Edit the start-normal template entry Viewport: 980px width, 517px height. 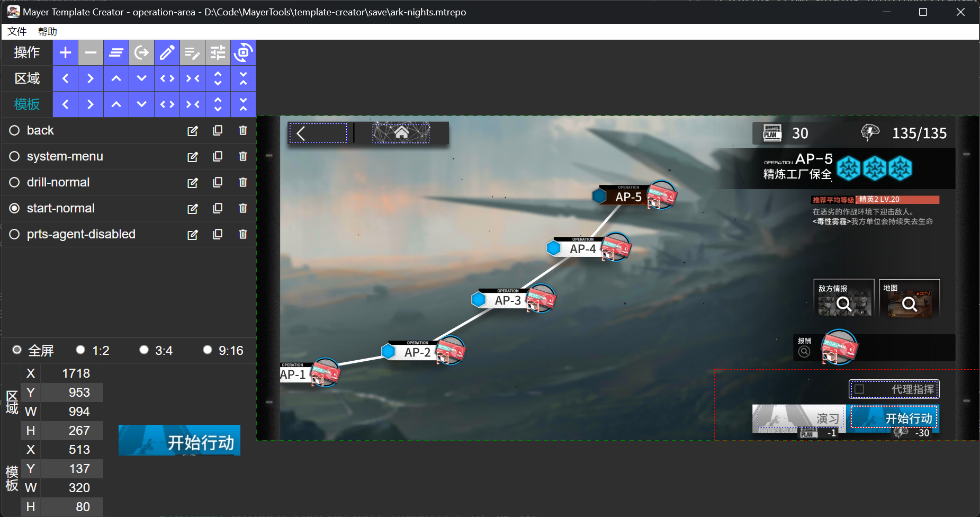193,209
